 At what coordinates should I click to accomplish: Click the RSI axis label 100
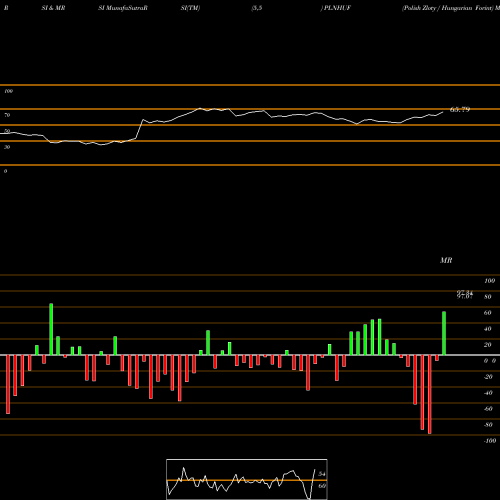click(8, 91)
